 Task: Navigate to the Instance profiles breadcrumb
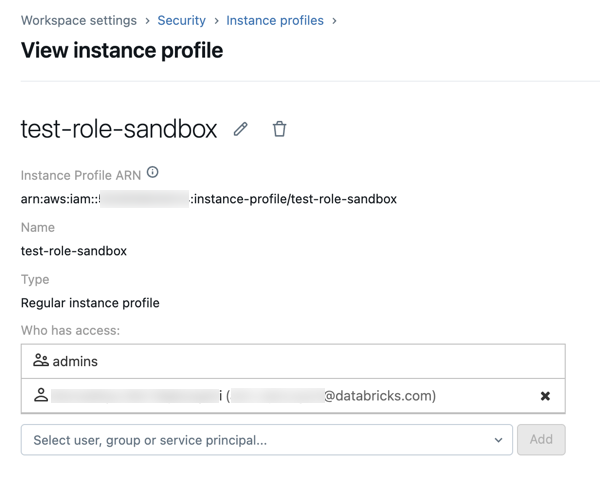click(275, 20)
